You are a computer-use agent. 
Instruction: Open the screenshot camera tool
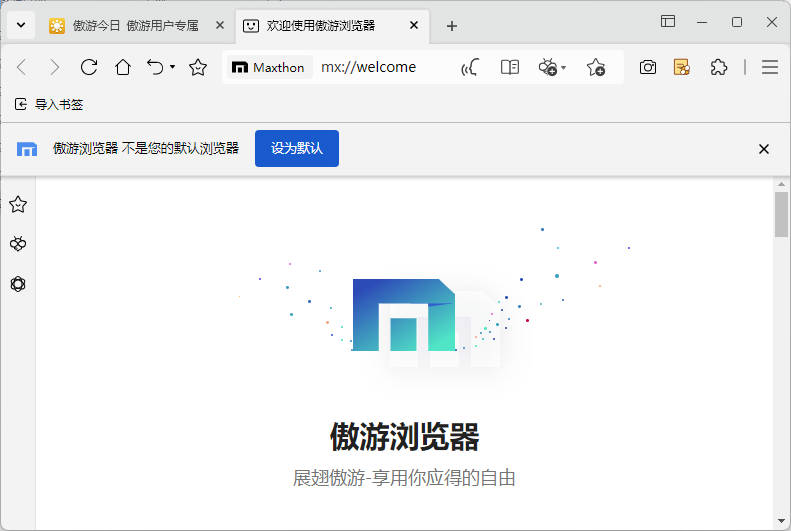pyautogui.click(x=648, y=67)
